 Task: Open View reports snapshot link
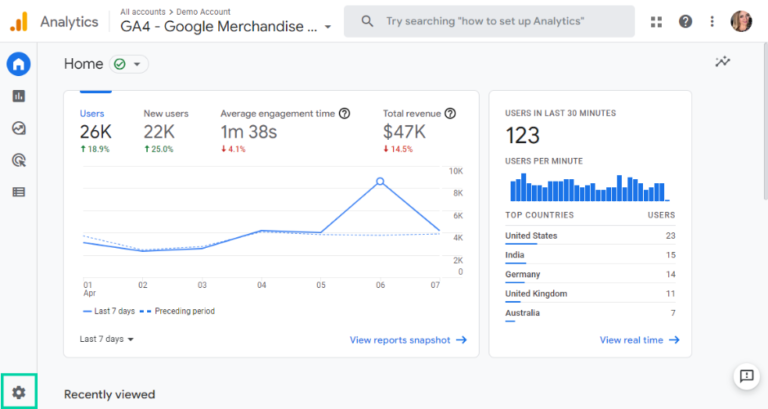408,340
